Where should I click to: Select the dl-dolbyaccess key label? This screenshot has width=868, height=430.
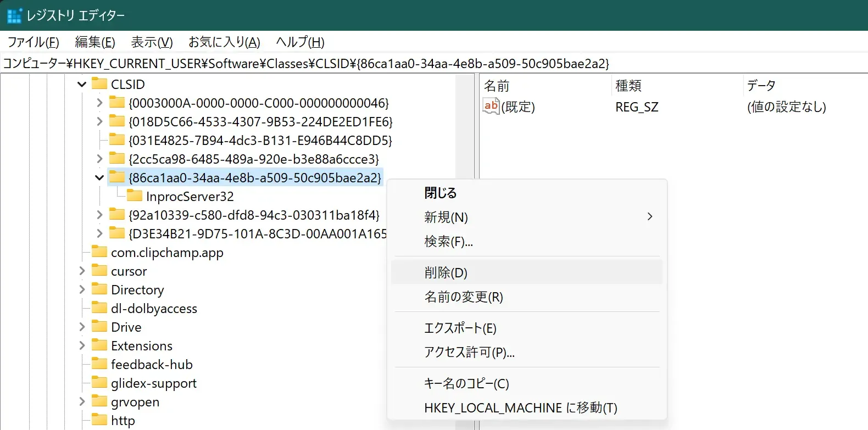[x=154, y=308]
